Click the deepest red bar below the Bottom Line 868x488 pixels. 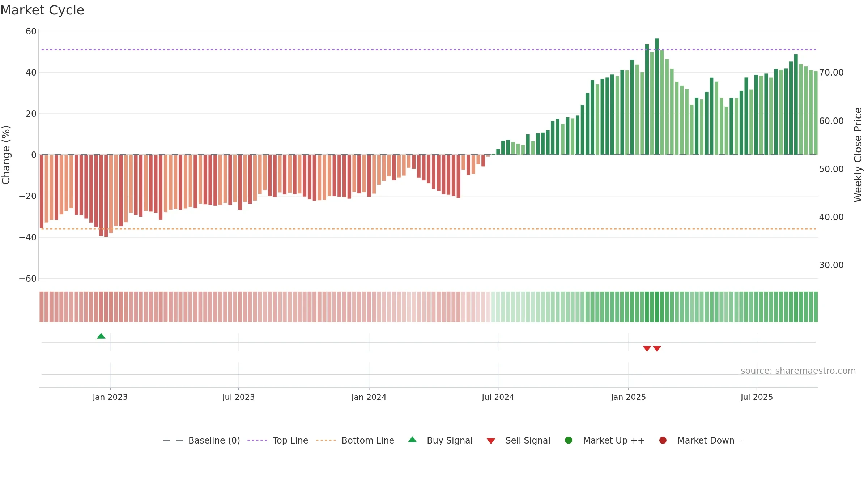click(106, 196)
